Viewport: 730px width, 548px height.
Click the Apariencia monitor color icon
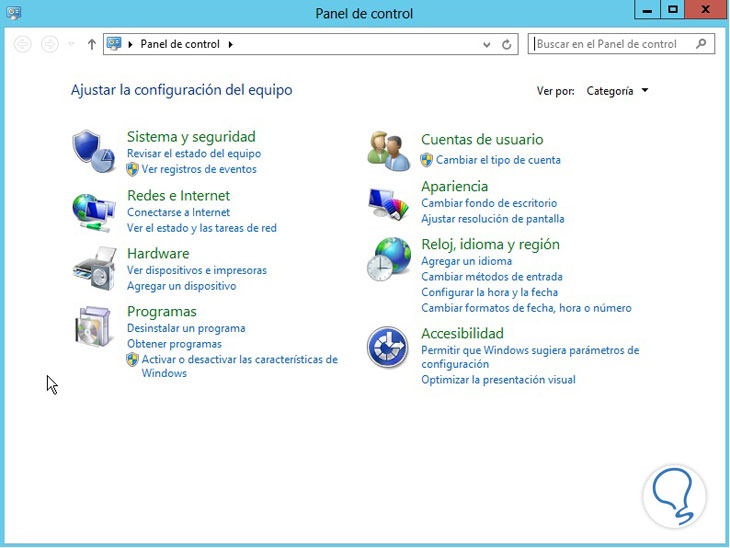[x=389, y=204]
